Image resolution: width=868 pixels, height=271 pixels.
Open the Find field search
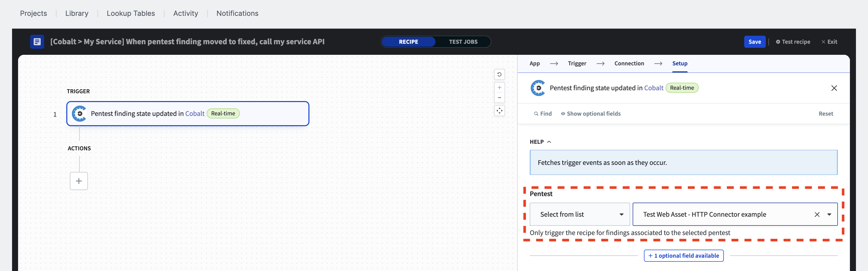pos(543,114)
